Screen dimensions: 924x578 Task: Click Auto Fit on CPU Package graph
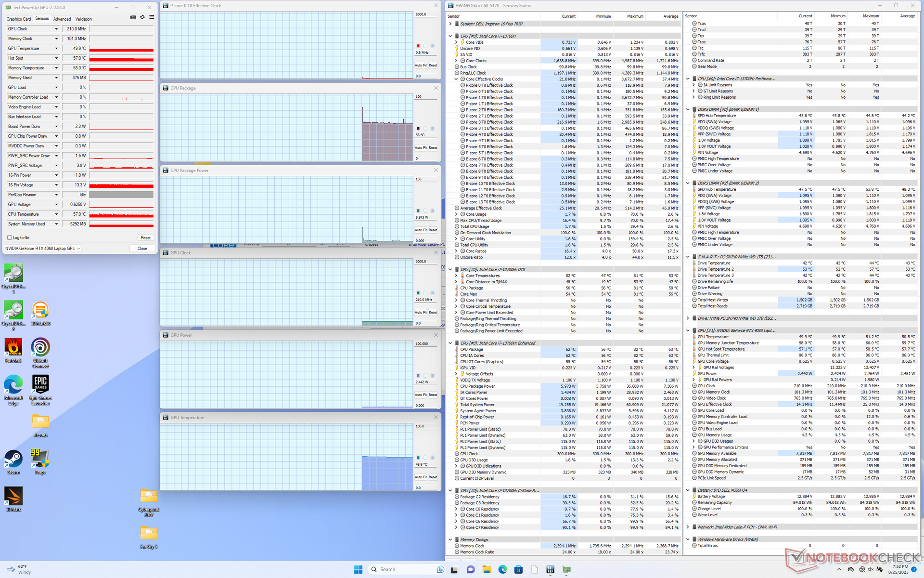click(x=421, y=148)
